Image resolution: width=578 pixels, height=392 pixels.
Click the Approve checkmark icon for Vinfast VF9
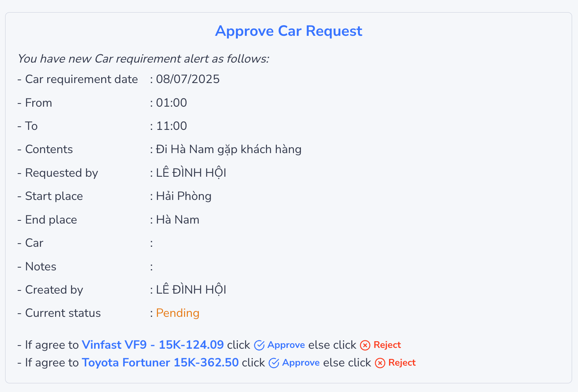click(x=259, y=345)
